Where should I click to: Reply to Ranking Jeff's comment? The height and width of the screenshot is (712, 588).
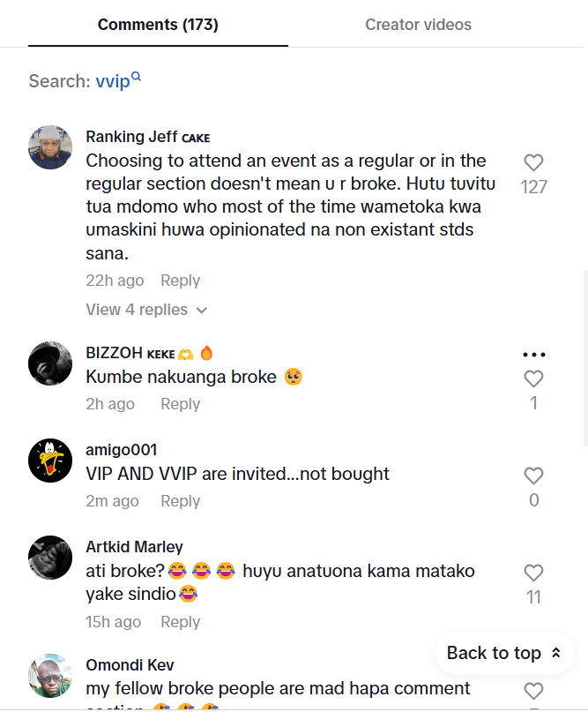tap(180, 281)
